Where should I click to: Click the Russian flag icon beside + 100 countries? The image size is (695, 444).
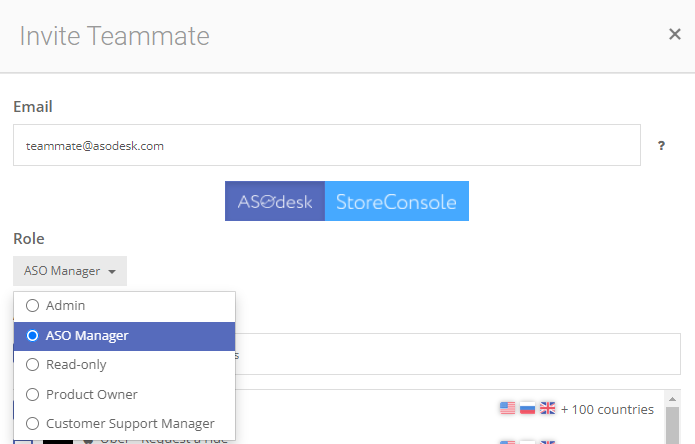527,408
